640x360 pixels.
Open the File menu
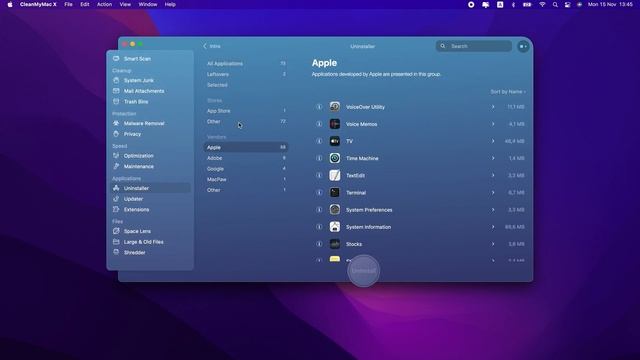point(68,4)
